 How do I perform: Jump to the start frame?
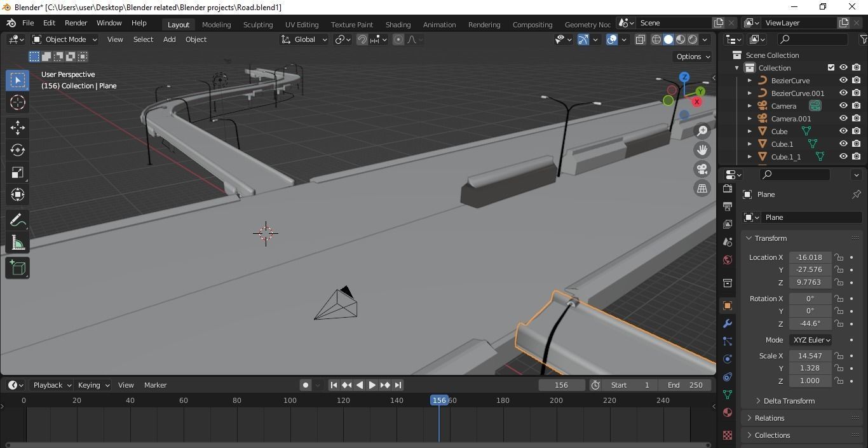(x=334, y=385)
